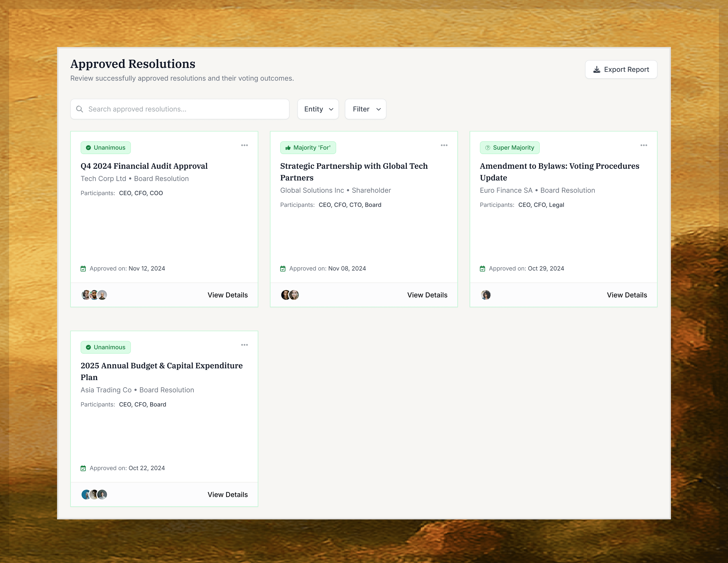Image resolution: width=728 pixels, height=563 pixels.
Task: Open ellipsis menu on Strategic Partnership card
Action: pyautogui.click(x=444, y=145)
